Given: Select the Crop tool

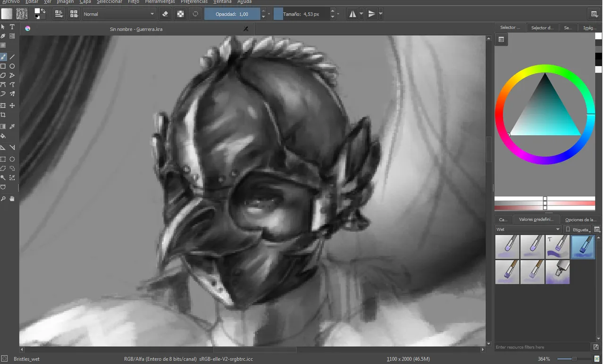Looking at the screenshot, I should [x=3, y=115].
